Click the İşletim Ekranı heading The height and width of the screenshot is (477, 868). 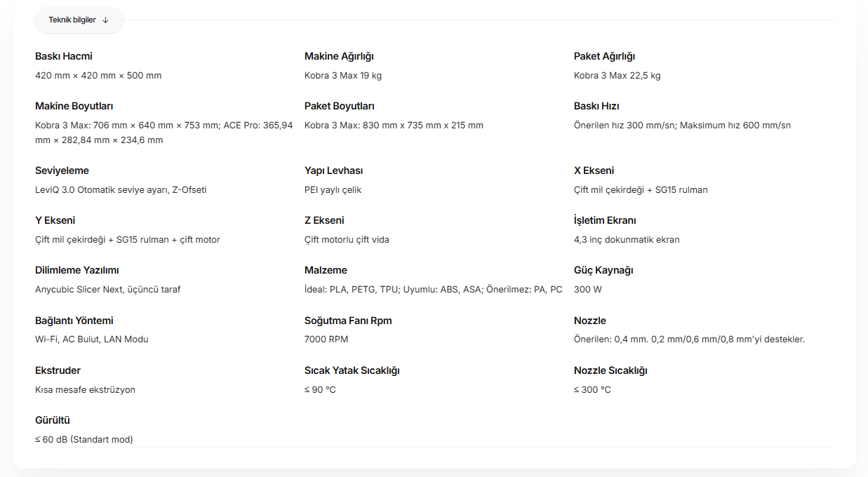tap(605, 220)
